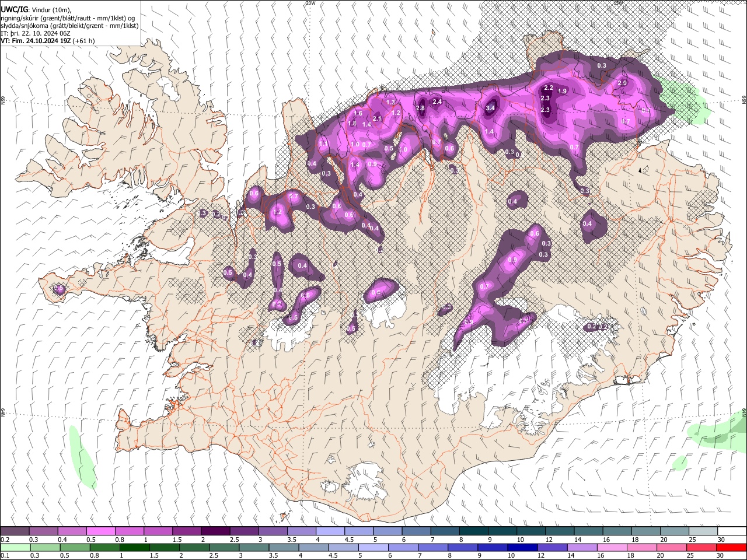
Task: Click the 0.2–0.3 dark mauve swatch in the snow legend
Action: click(x=15, y=531)
